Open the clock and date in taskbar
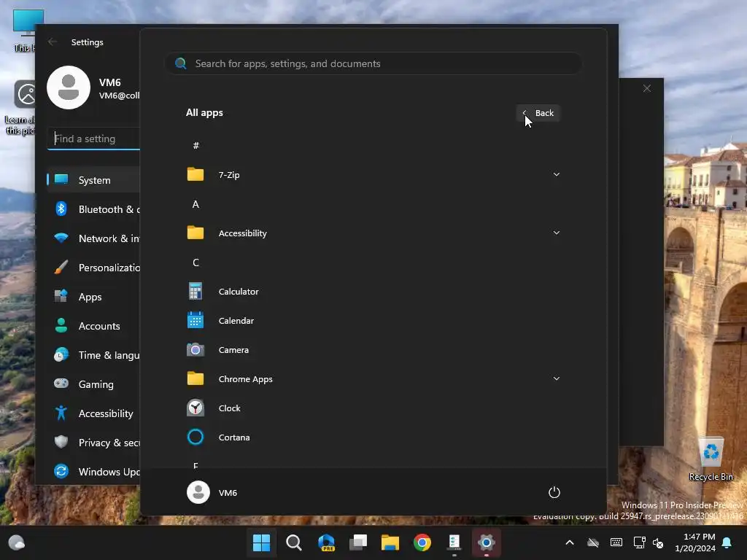747x560 pixels. (x=695, y=542)
